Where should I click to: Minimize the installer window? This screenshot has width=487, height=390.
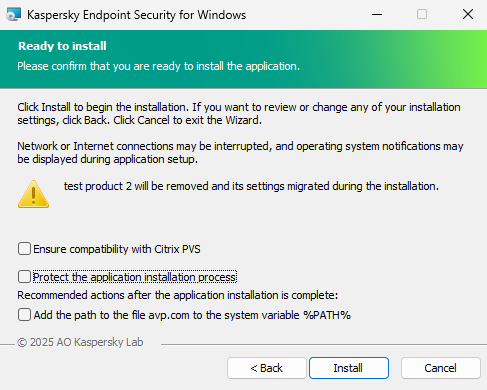click(x=377, y=14)
